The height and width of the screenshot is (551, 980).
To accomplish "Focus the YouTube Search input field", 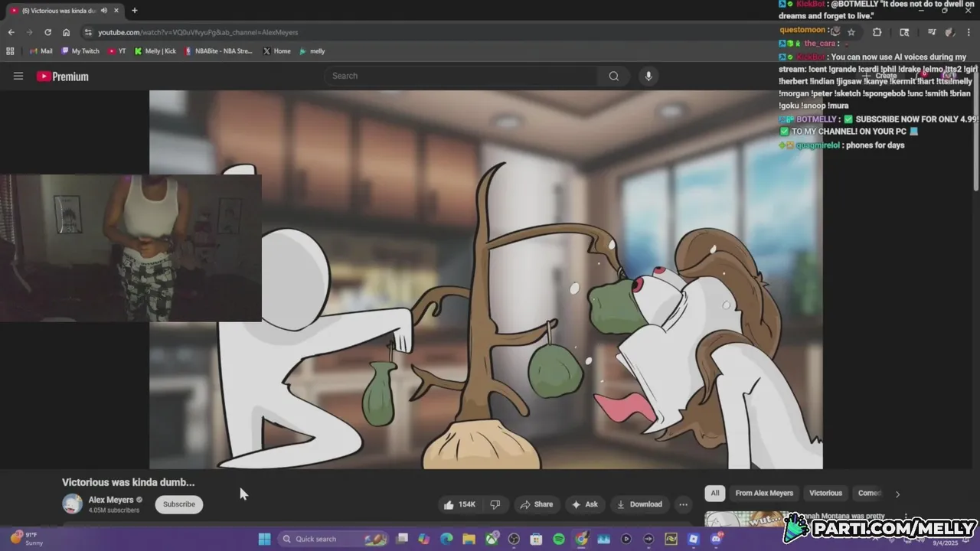I will pos(462,76).
